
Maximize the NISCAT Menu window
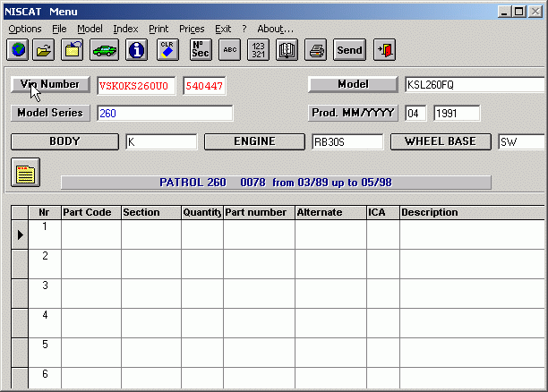click(x=519, y=12)
